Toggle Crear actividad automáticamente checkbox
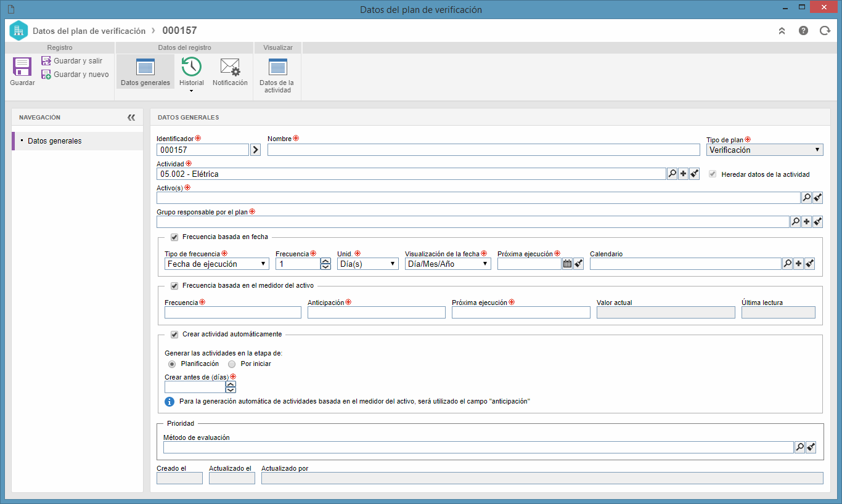 click(174, 335)
